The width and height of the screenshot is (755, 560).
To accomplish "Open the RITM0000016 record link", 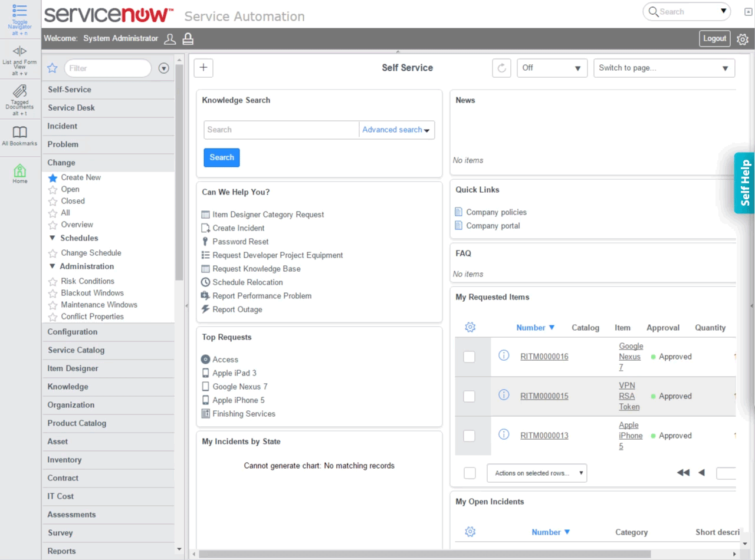I will (x=544, y=357).
